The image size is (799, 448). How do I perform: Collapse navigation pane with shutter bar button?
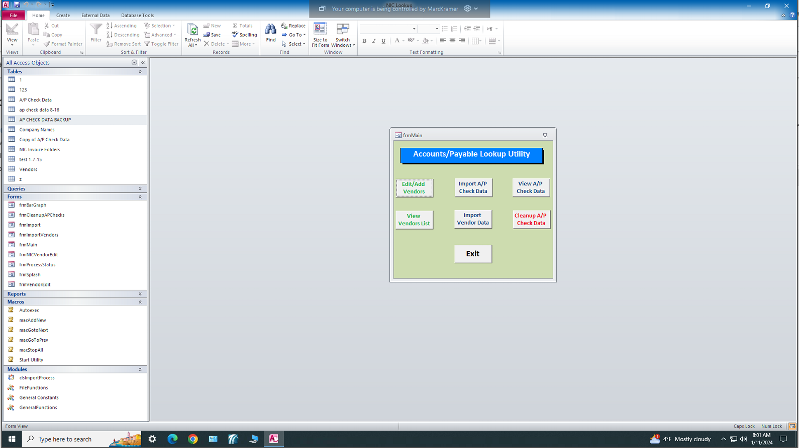143,63
